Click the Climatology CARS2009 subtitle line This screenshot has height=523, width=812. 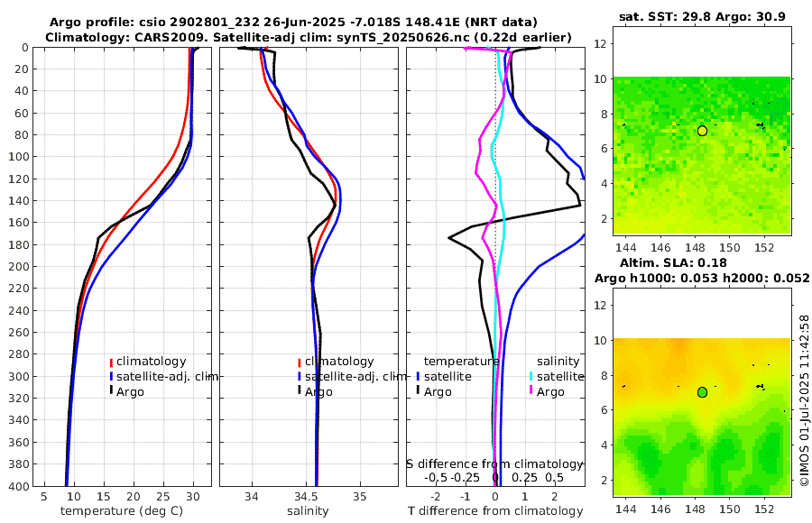click(x=309, y=37)
